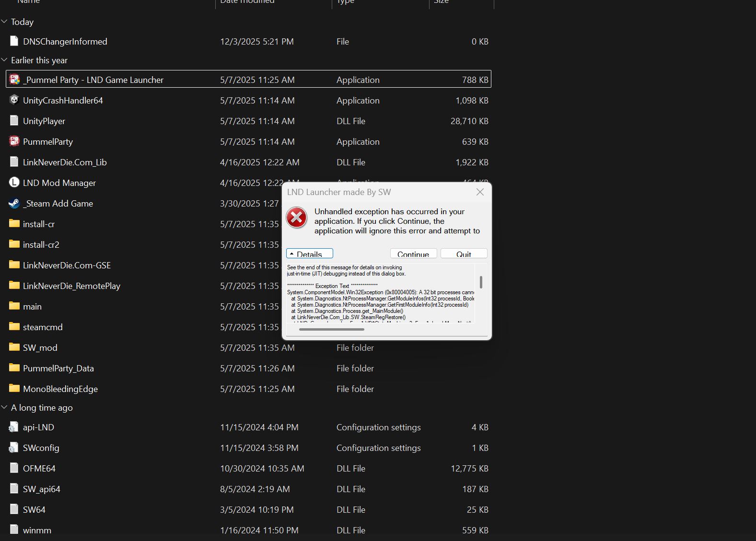756x541 pixels.
Task: Click the LinkNeverDie.Com-GSE folder icon
Action: 14,265
